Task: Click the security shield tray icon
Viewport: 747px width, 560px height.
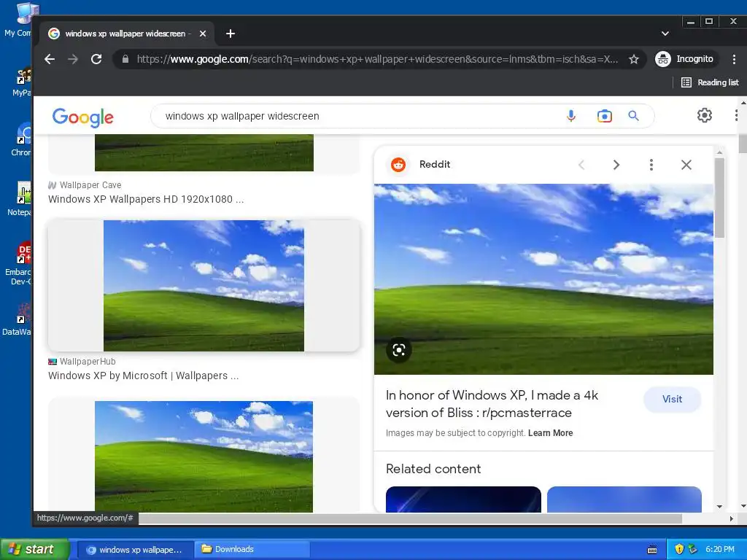Action: coord(679,549)
